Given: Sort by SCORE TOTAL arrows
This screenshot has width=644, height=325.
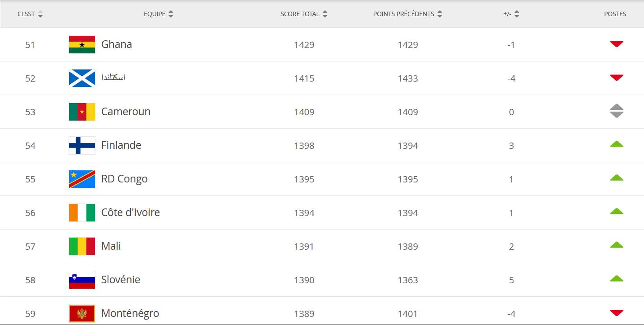Looking at the screenshot, I should point(325,14).
